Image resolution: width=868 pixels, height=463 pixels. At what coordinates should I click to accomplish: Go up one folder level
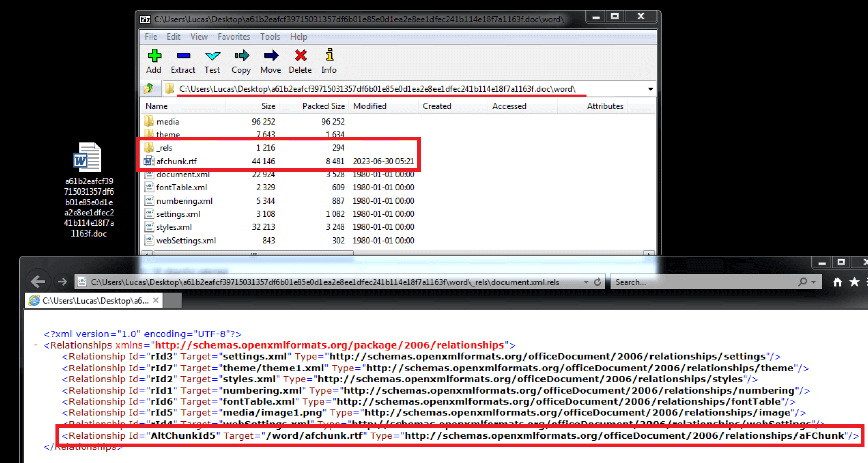point(149,89)
